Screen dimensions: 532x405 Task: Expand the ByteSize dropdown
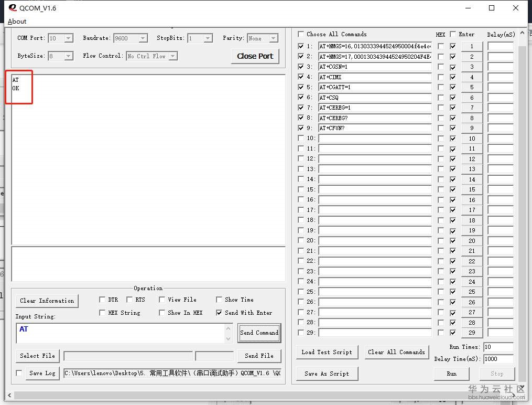68,56
